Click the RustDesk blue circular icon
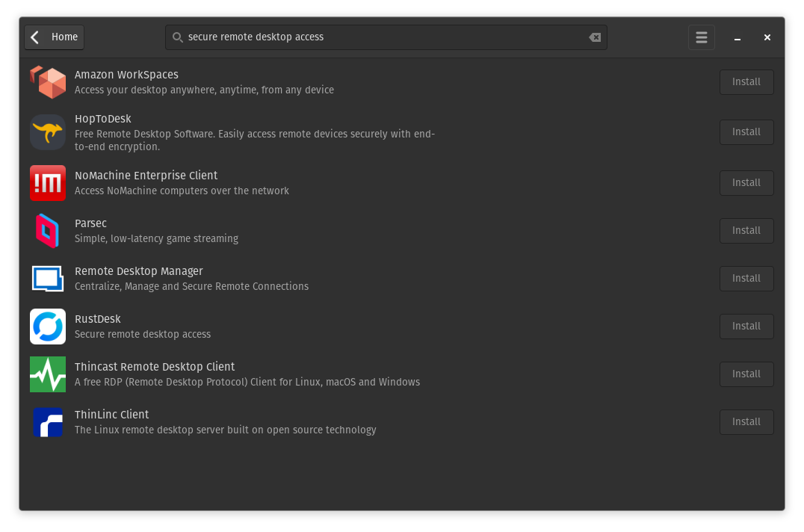The width and height of the screenshot is (804, 532). (48, 327)
